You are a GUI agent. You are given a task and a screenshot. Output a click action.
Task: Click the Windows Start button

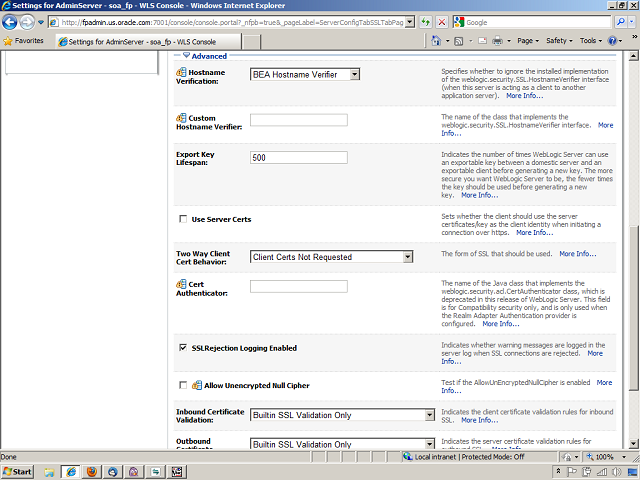[x=20, y=470]
